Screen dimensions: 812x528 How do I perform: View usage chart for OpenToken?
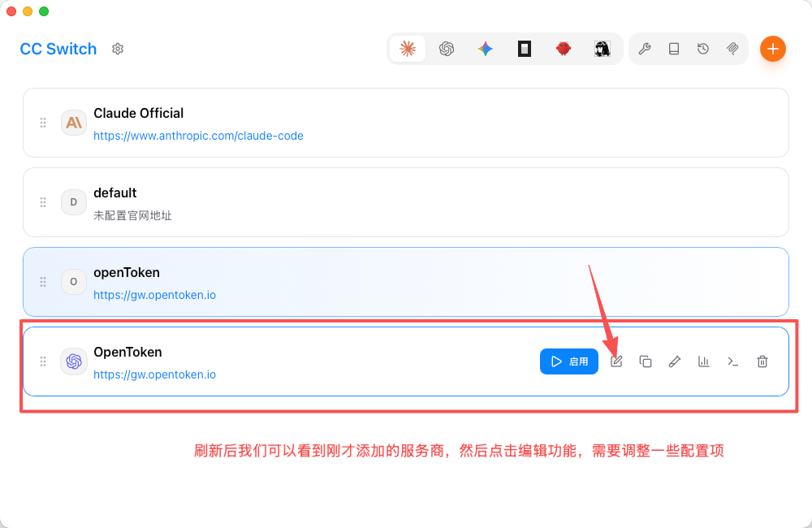tap(703, 361)
